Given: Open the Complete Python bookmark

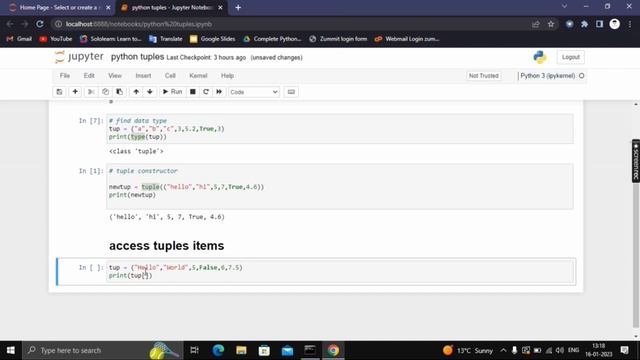Looking at the screenshot, I should click(272, 39).
